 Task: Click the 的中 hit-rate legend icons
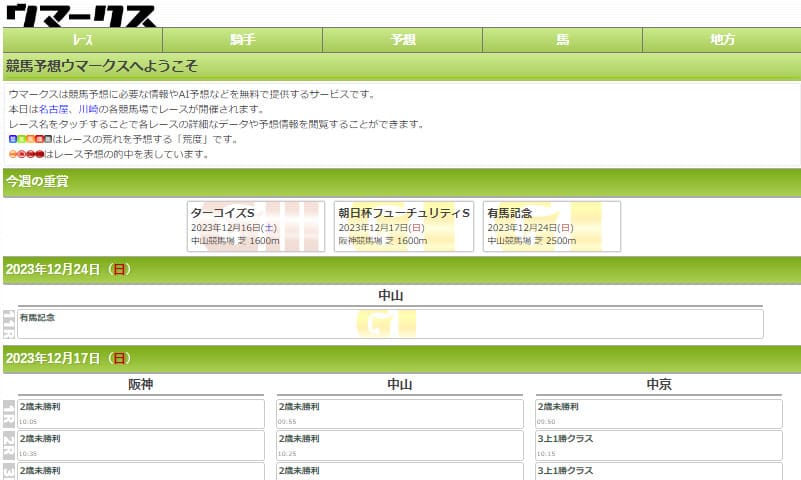click(x=27, y=154)
